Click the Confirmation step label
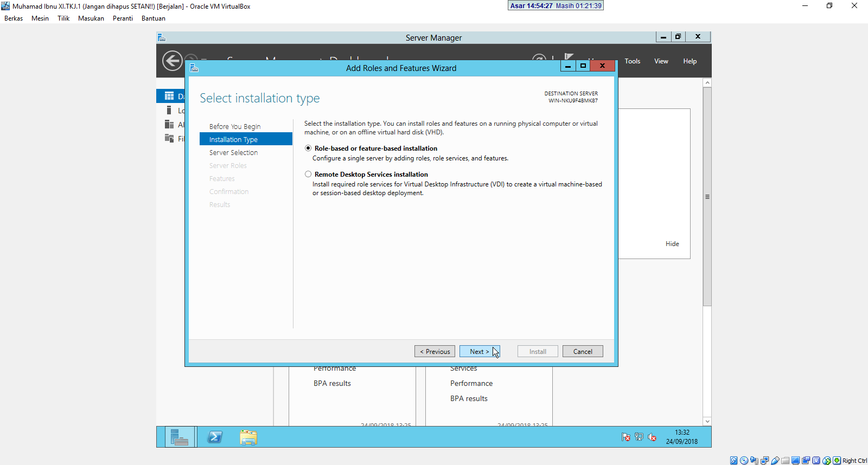The width and height of the screenshot is (868, 465). pos(229,191)
